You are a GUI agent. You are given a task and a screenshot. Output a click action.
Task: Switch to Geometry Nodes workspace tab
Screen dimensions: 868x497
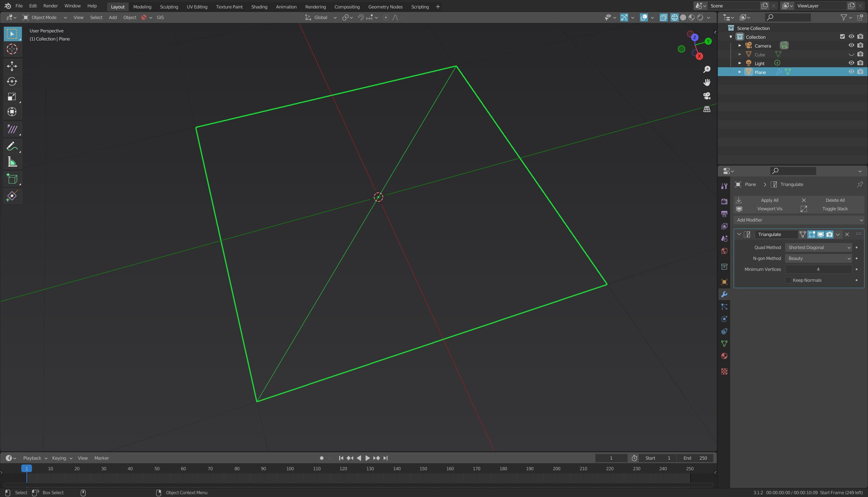pyautogui.click(x=385, y=7)
